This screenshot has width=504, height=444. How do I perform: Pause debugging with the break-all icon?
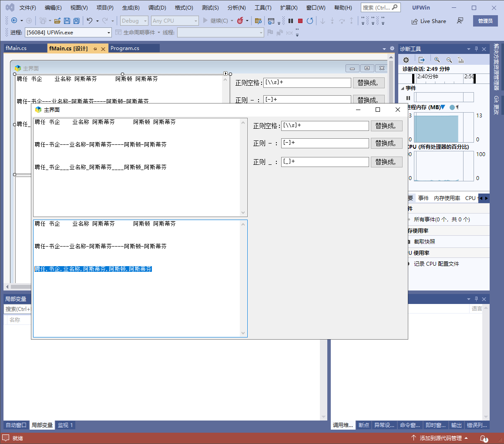click(291, 20)
